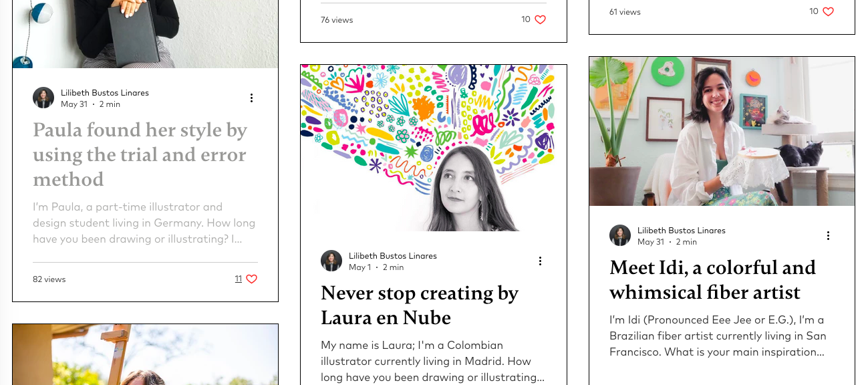This screenshot has width=868, height=385.
Task: Open 'Never stop creating by Laura en Nube' title
Action: pyautogui.click(x=420, y=305)
